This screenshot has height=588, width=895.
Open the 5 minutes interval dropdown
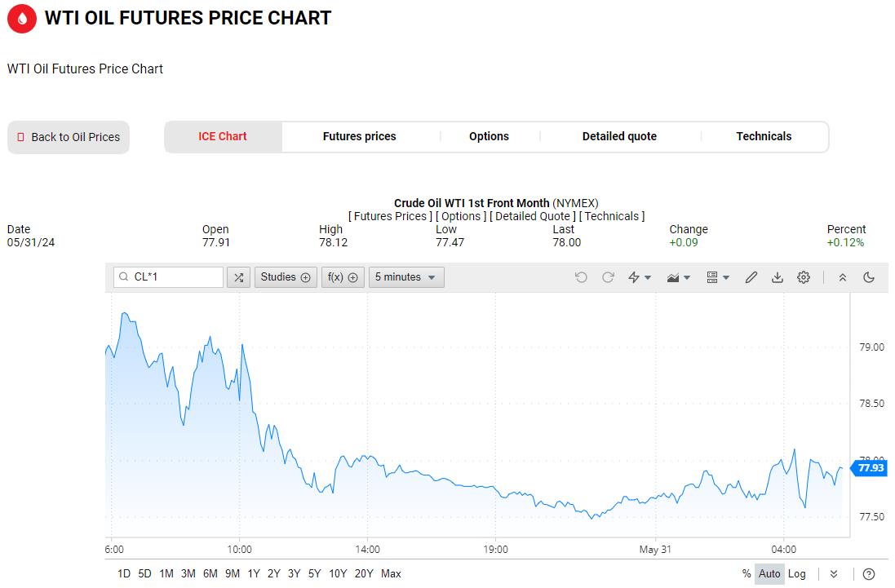coord(405,277)
